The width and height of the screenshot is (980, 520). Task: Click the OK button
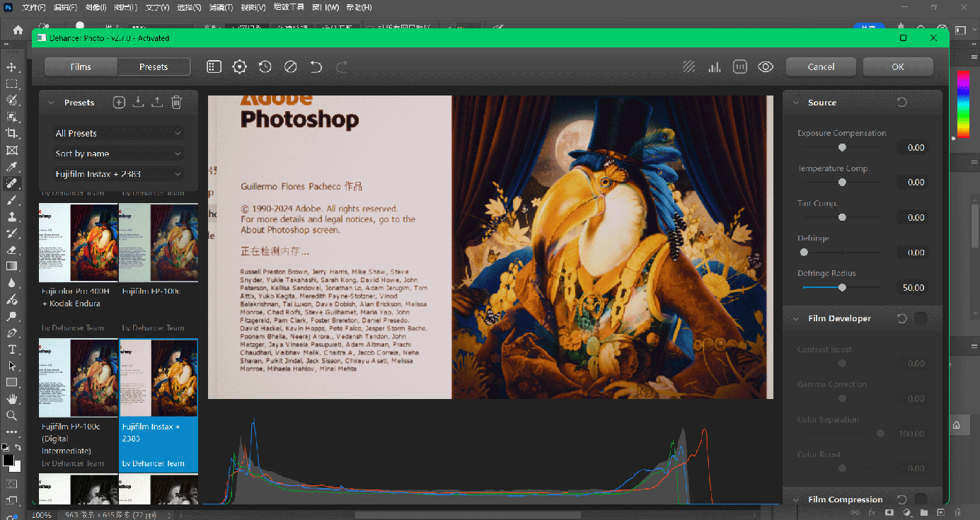point(898,67)
